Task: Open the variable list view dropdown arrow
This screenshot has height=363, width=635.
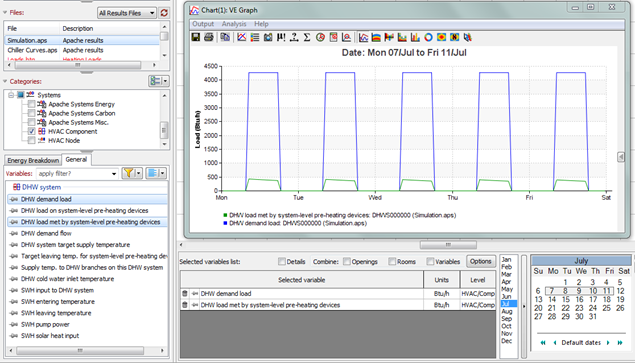Action: (x=162, y=173)
